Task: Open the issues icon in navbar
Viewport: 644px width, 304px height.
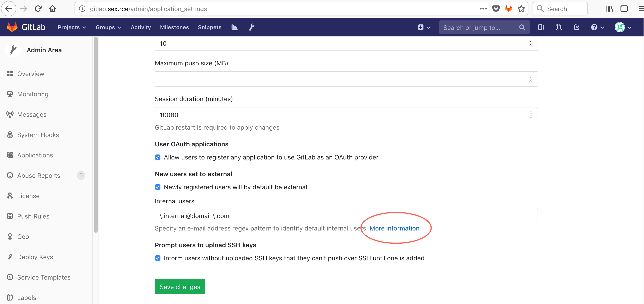Action: point(541,27)
